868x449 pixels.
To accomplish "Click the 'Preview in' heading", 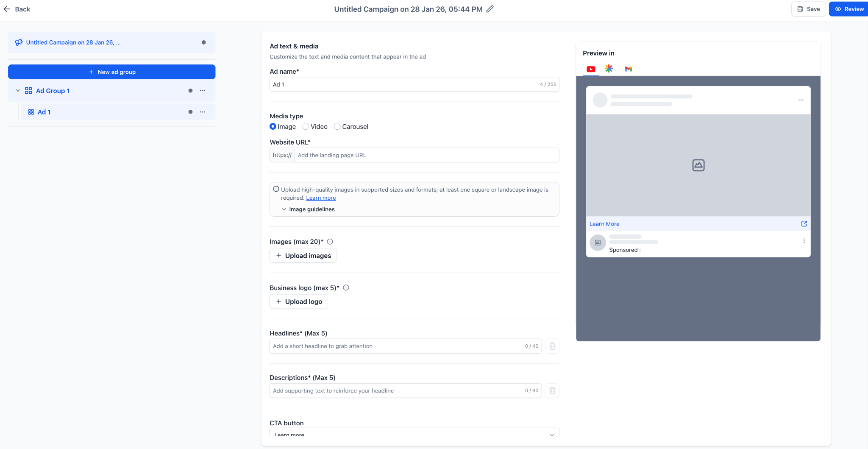I will (x=598, y=53).
